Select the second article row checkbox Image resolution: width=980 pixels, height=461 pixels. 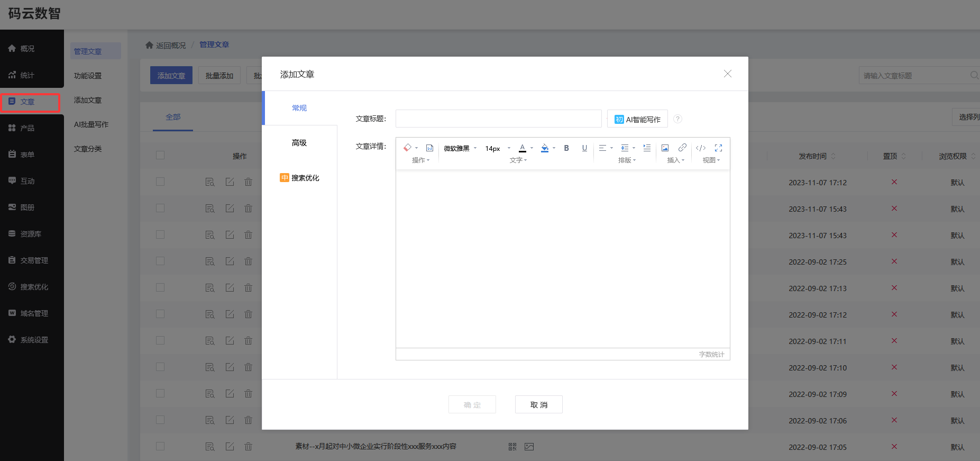click(160, 209)
